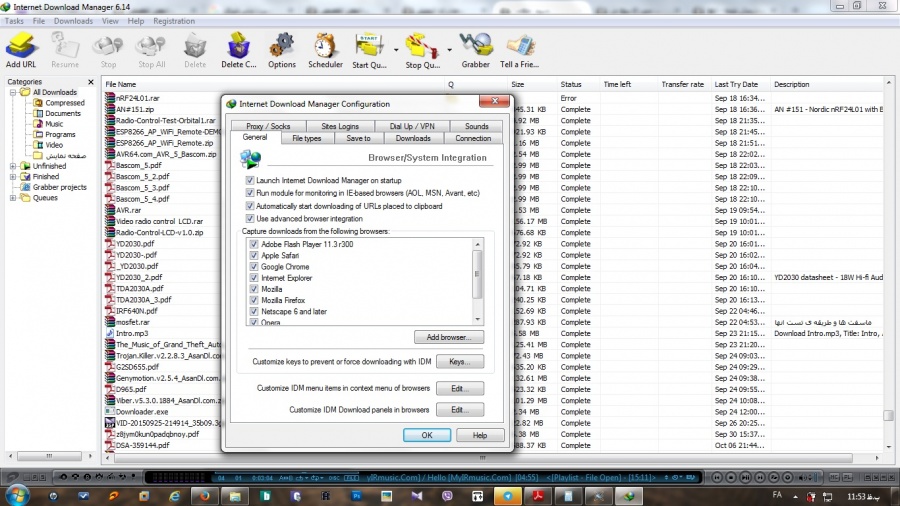
Task: Uncheck Mozilla Firefox in the browser list
Action: click(254, 300)
